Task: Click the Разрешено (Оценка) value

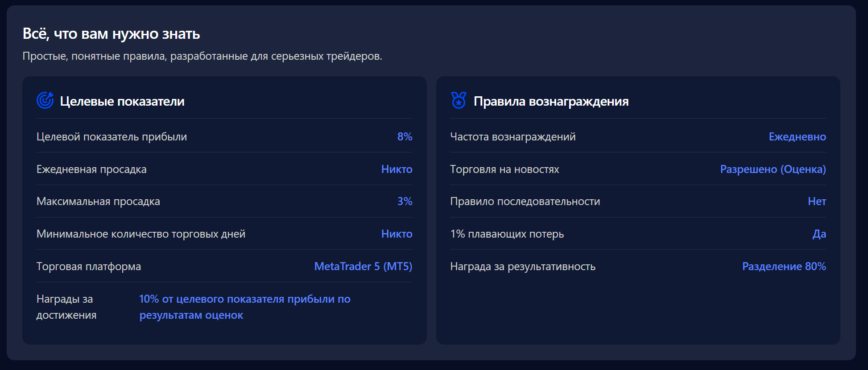Action: coord(773,169)
